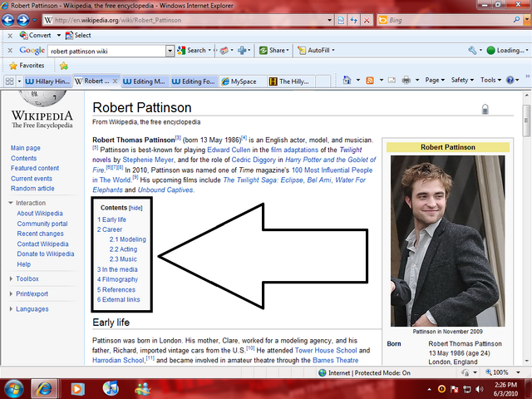Switch to The Hilly... tab
Image resolution: width=532 pixels, height=399 pixels.
[292, 81]
